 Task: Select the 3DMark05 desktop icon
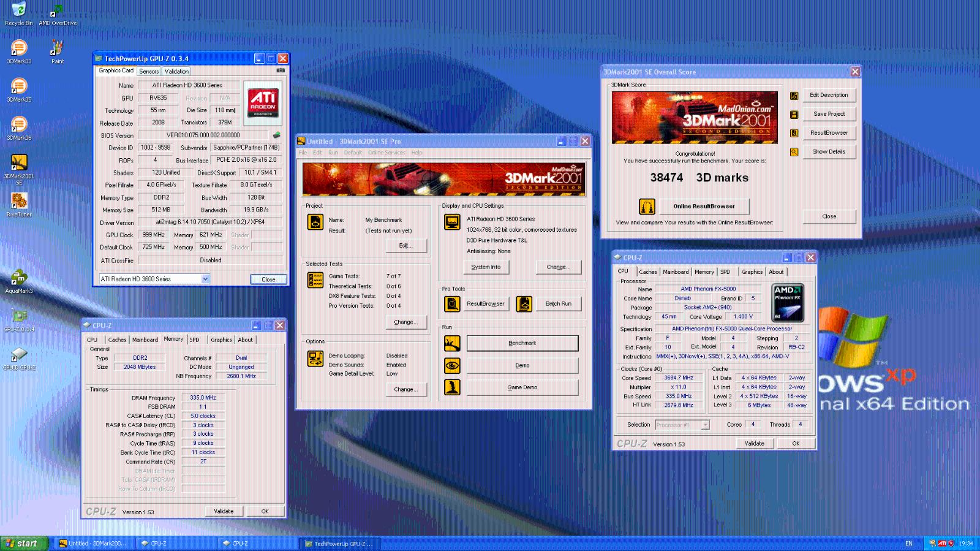(x=19, y=89)
